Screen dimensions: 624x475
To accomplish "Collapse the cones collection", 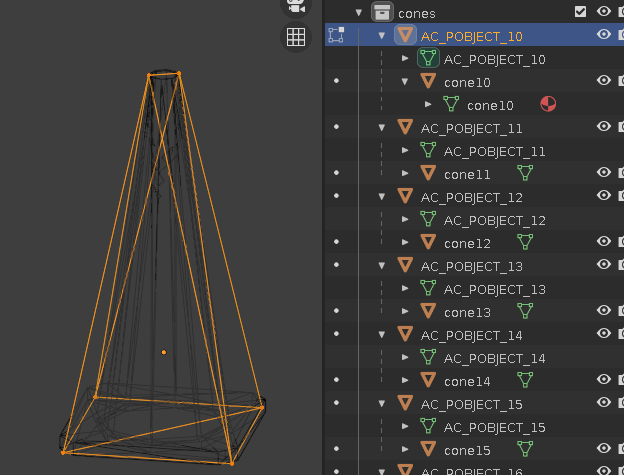I will pyautogui.click(x=359, y=13).
